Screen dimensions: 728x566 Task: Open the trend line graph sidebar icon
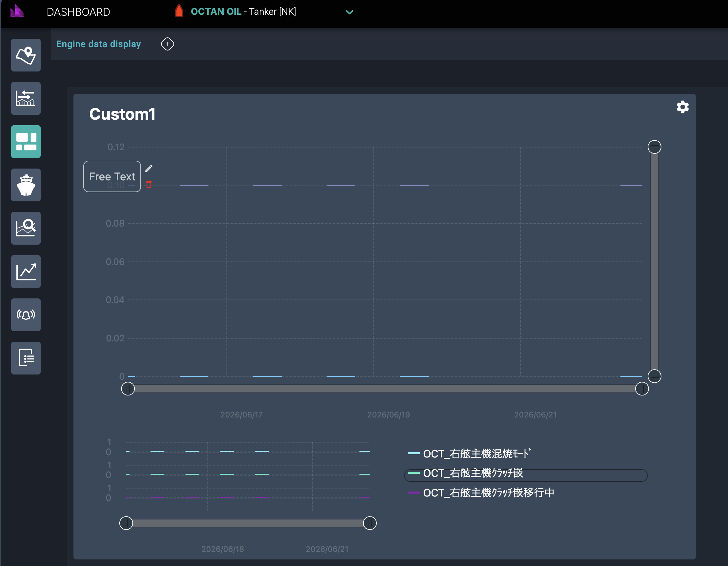click(26, 272)
